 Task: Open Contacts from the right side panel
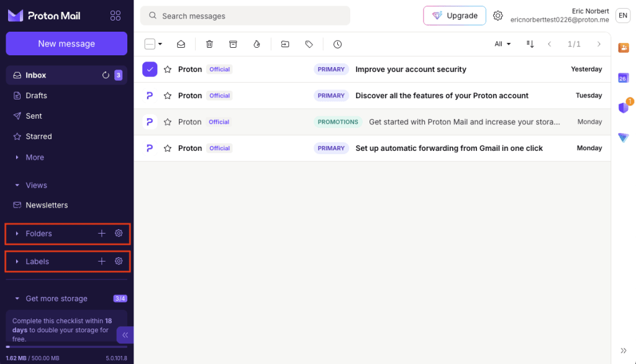[624, 47]
